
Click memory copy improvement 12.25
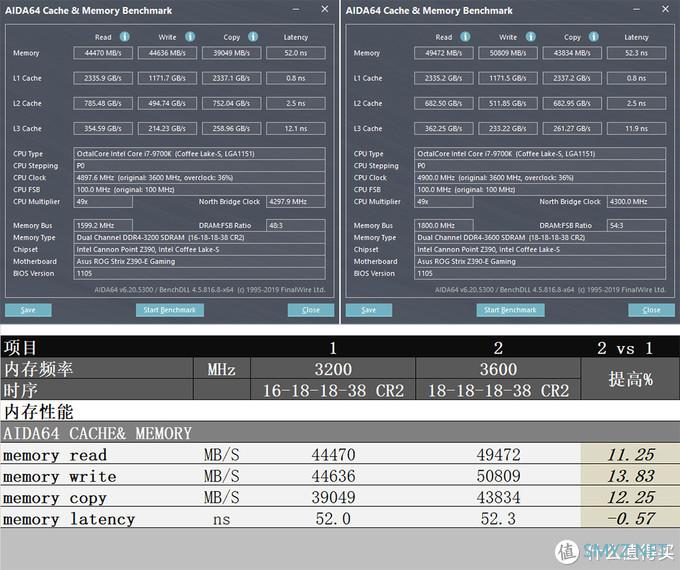(630, 497)
